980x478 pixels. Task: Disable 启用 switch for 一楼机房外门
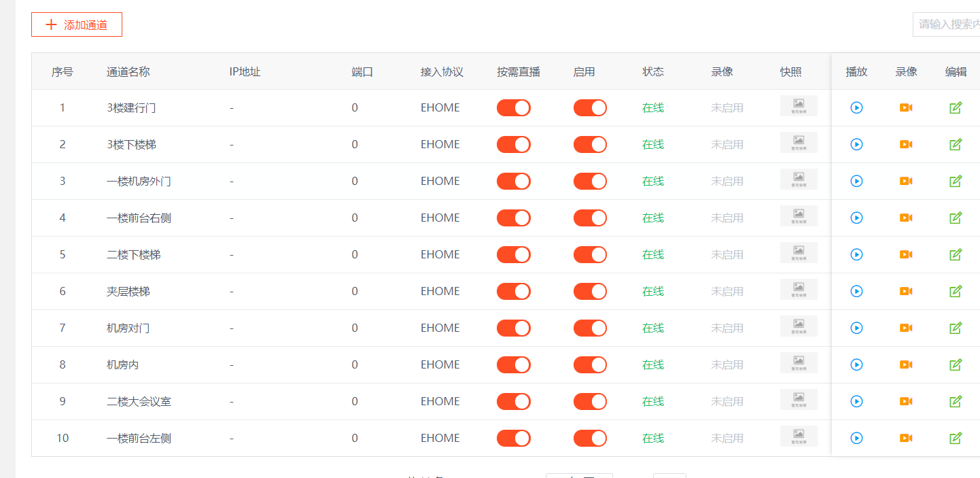click(590, 181)
